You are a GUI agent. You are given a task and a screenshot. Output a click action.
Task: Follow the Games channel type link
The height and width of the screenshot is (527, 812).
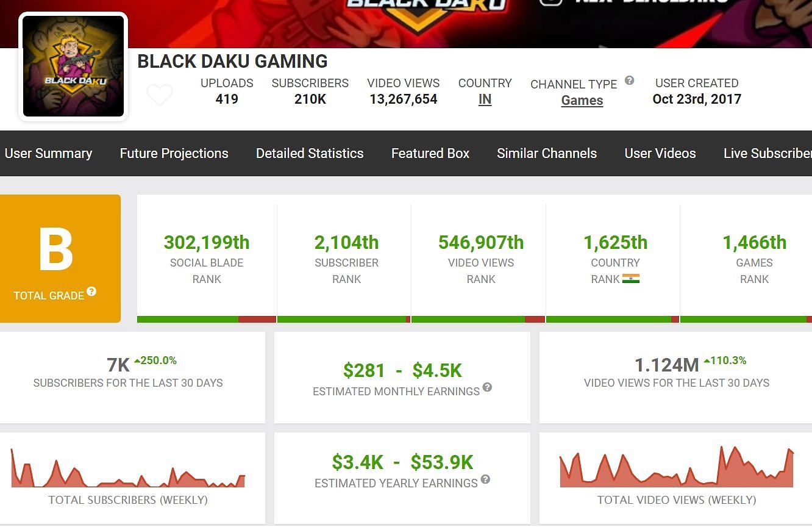click(582, 101)
